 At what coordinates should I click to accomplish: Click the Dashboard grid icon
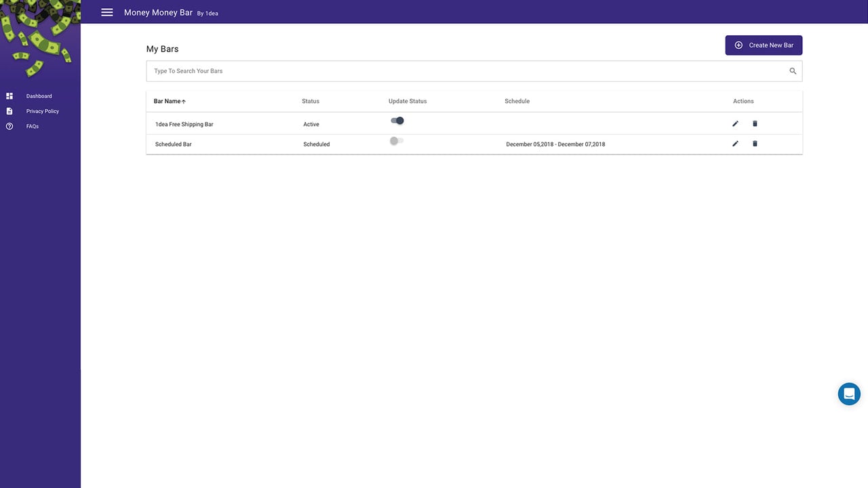[9, 96]
